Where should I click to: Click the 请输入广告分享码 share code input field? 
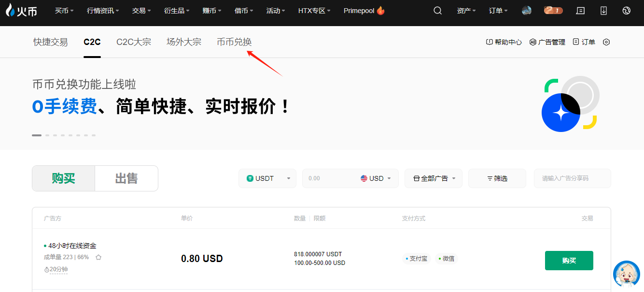[572, 178]
